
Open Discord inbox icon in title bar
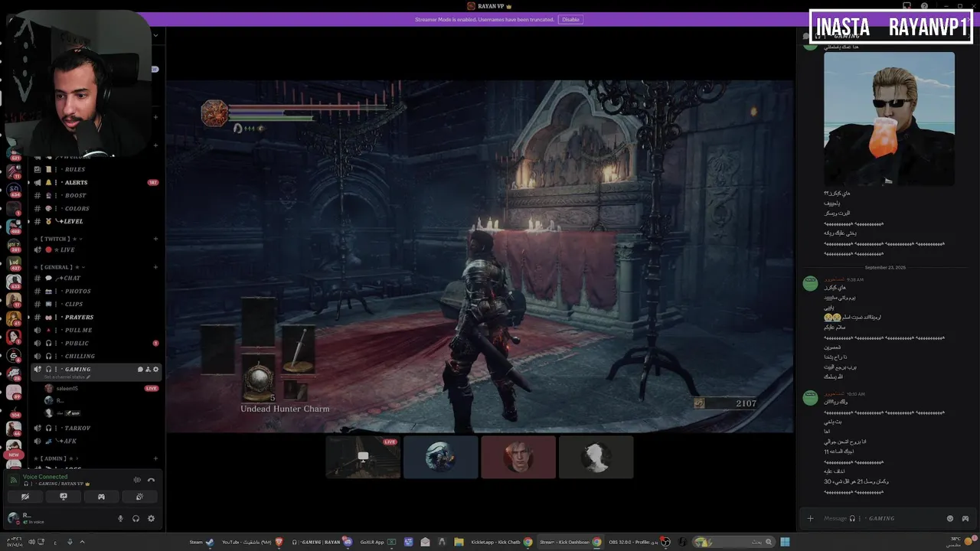(x=906, y=6)
